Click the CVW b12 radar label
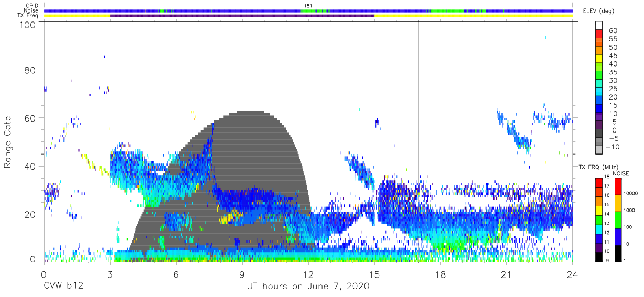644x297 pixels. pyautogui.click(x=63, y=287)
